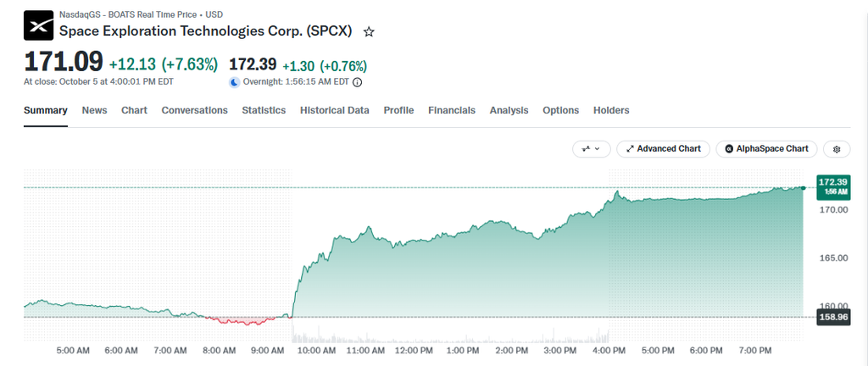Click the overnight price 172.39 text
868x366 pixels.
click(x=253, y=64)
